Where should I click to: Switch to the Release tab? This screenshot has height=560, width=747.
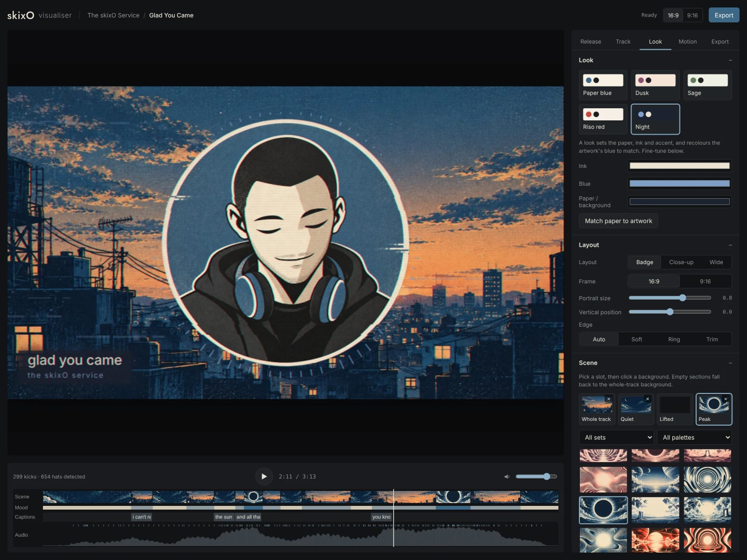tap(591, 42)
